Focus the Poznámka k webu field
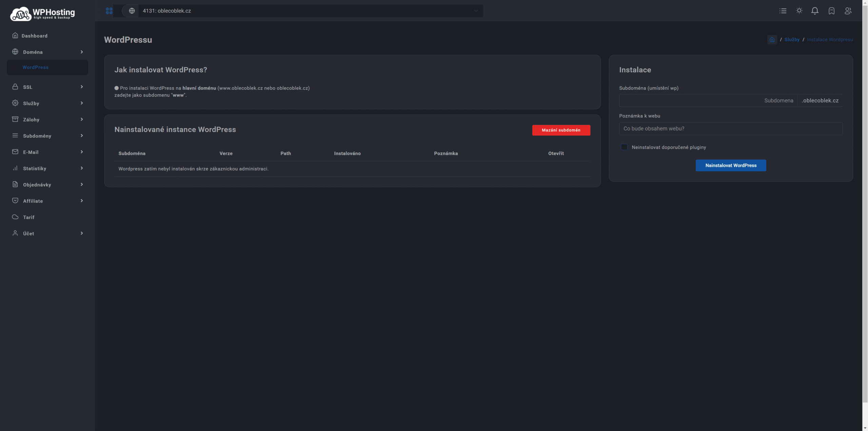868x431 pixels. pyautogui.click(x=731, y=129)
